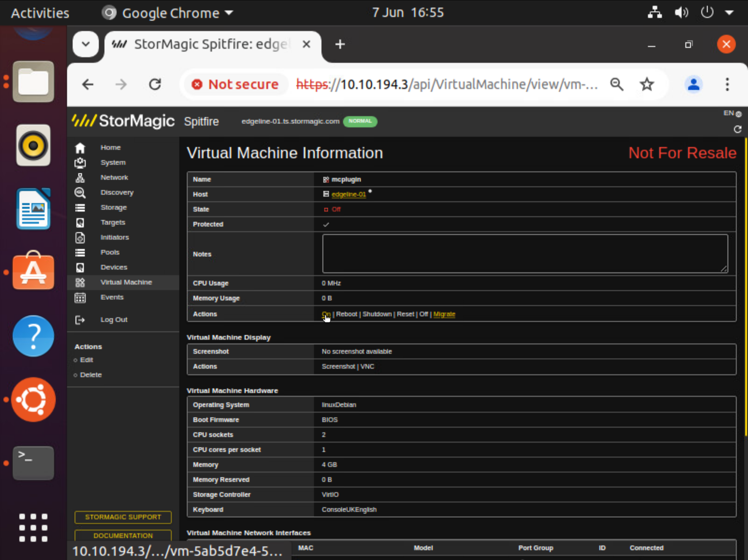Open the Home sidebar icon
748x560 pixels.
(80, 148)
